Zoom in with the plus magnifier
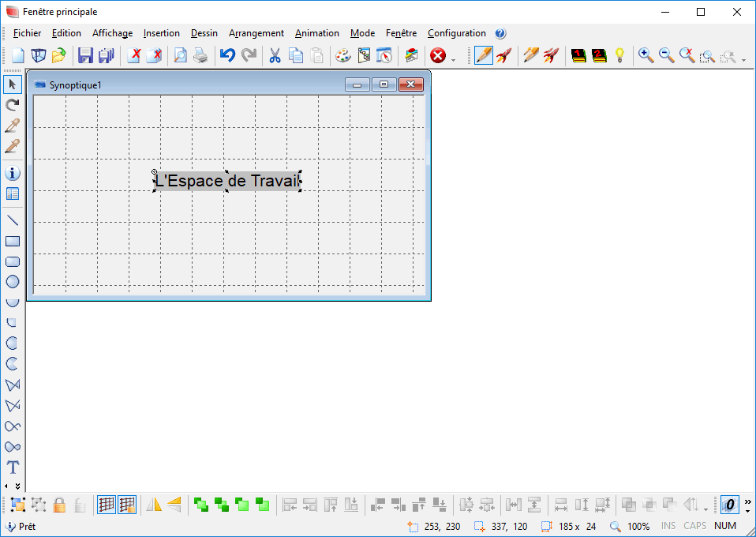756x537 pixels. [646, 55]
